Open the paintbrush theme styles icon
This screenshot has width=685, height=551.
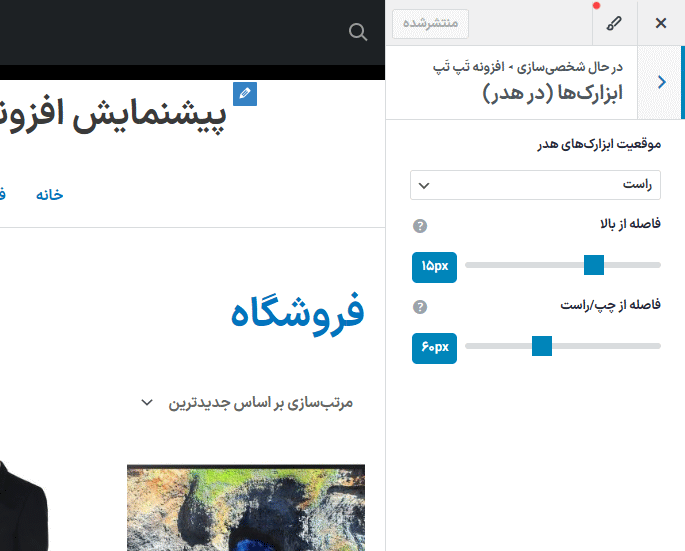tap(614, 23)
